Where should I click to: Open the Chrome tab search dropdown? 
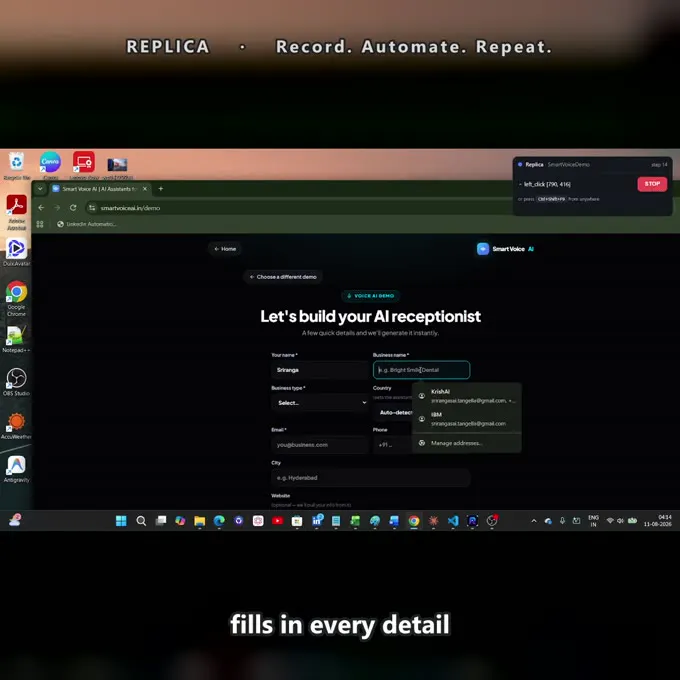click(x=40, y=189)
